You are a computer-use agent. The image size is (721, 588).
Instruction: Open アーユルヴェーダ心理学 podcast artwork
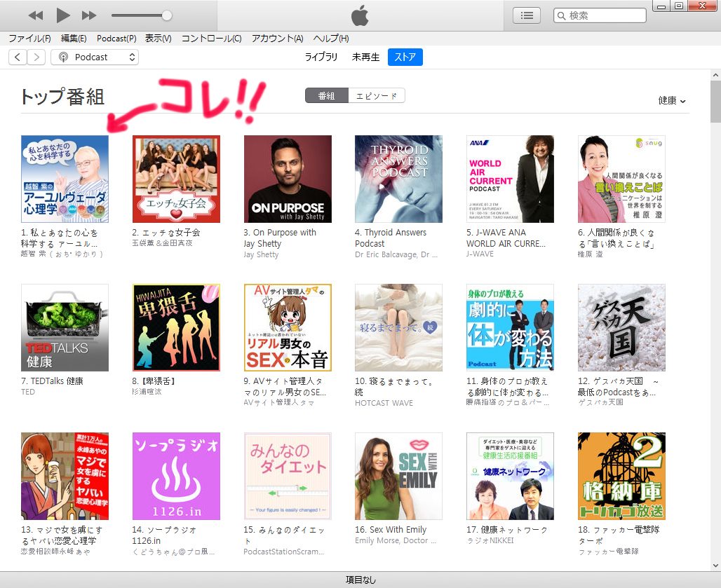(65, 179)
